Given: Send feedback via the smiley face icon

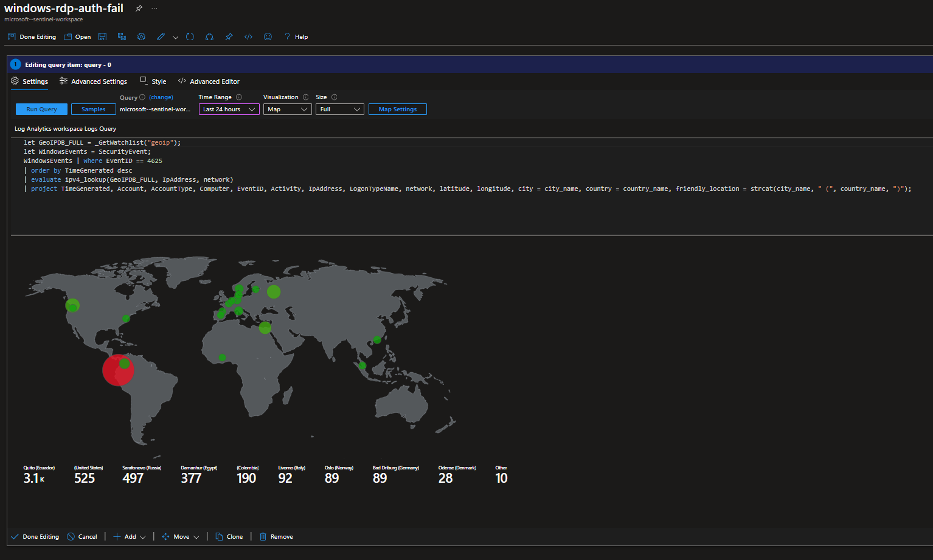Looking at the screenshot, I should (268, 36).
